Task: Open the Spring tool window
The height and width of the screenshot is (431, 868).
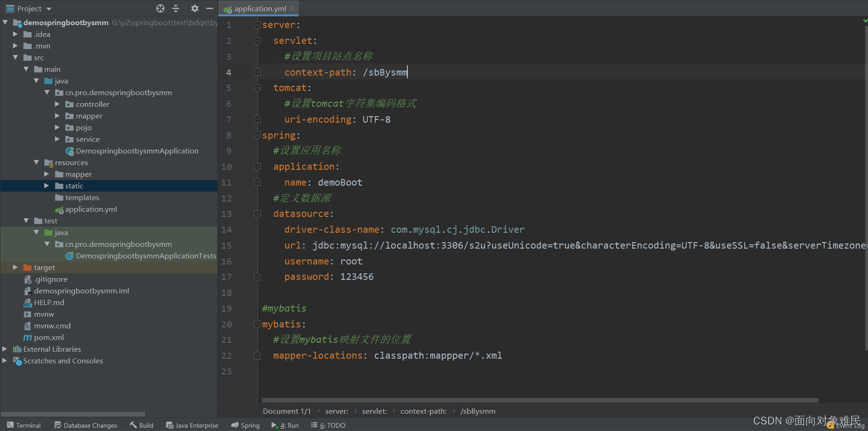Action: (245, 425)
